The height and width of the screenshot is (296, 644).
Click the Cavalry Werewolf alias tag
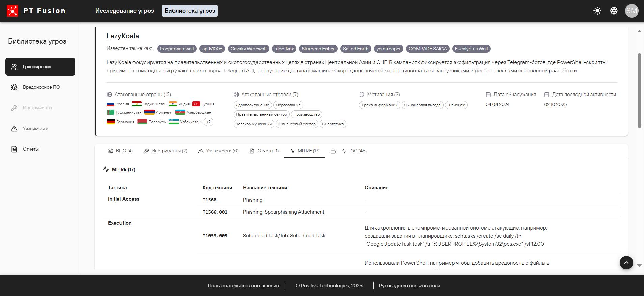click(x=248, y=49)
